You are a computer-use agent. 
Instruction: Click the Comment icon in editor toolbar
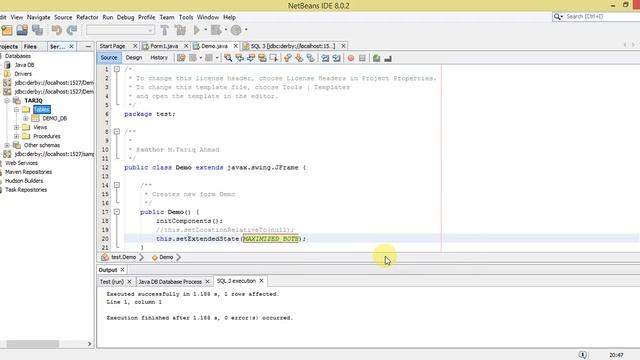coord(376,58)
